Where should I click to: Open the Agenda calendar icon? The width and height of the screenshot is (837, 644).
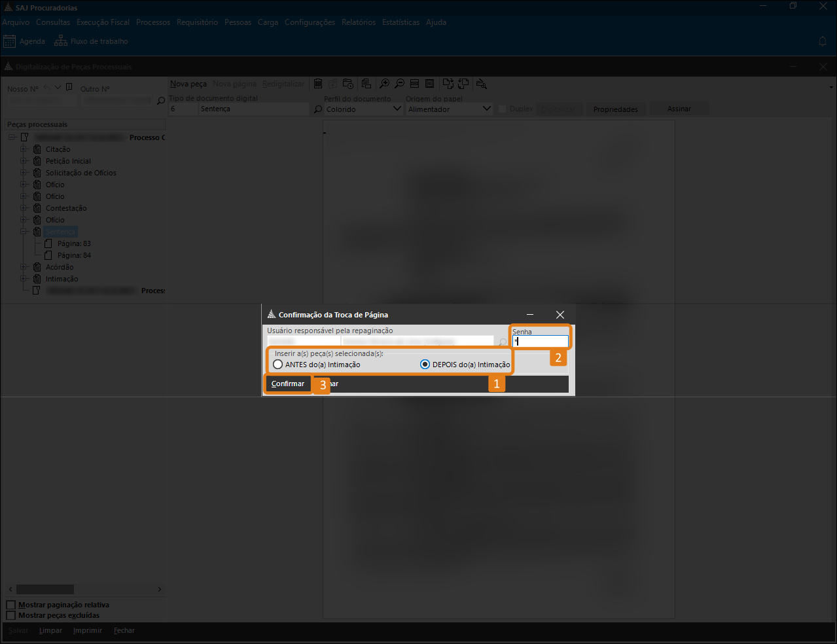(9, 41)
